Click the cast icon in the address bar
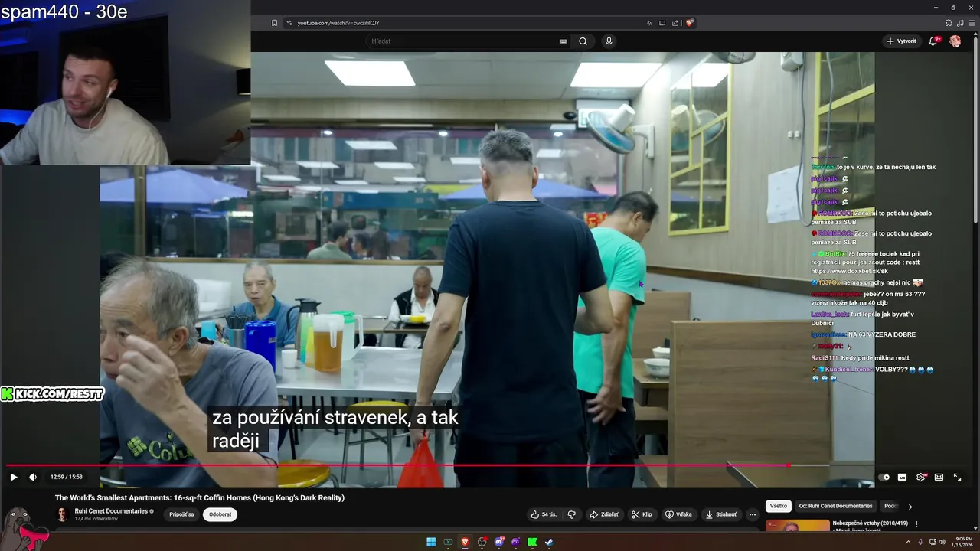The width and height of the screenshot is (980, 551). (662, 23)
